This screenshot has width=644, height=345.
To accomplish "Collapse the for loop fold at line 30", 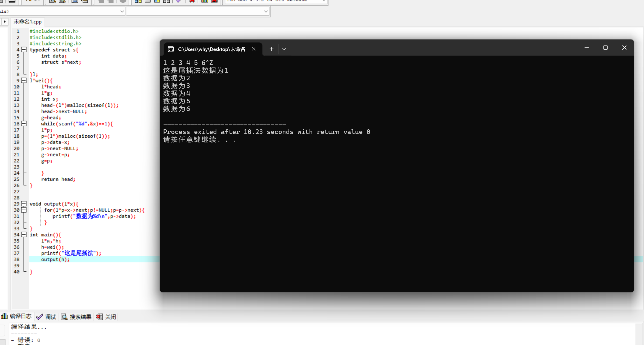I will pyautogui.click(x=24, y=210).
